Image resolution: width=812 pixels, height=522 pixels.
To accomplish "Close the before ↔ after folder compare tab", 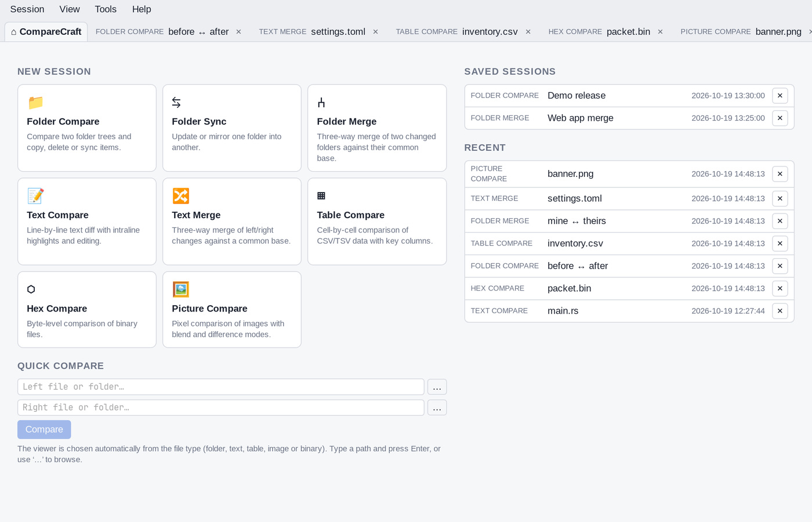I will 238,32.
